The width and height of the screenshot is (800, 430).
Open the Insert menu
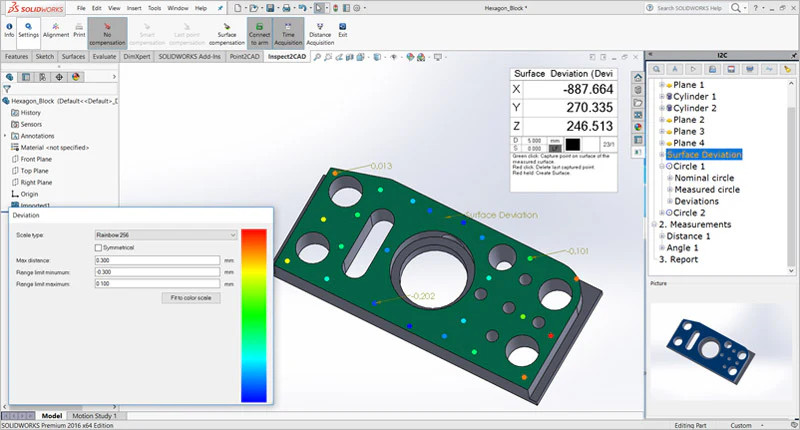click(x=134, y=8)
